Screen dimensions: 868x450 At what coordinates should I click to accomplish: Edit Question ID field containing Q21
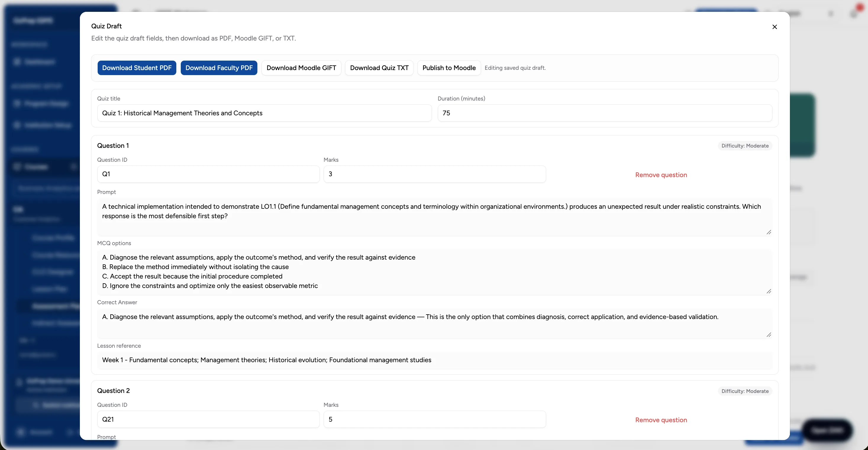[x=208, y=419]
